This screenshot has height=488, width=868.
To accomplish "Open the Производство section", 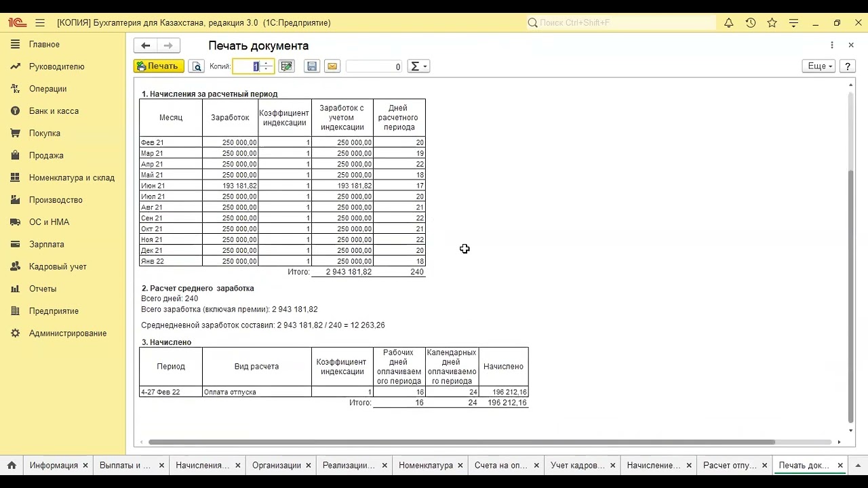I will (56, 200).
